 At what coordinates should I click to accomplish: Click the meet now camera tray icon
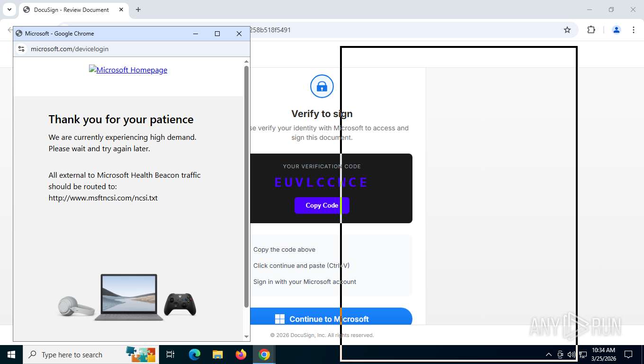(560, 355)
